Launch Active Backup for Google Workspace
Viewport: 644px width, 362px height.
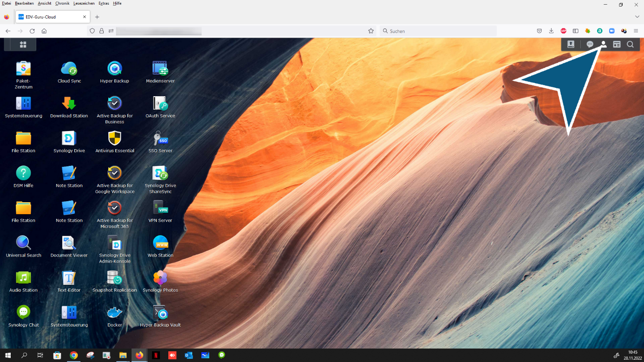coord(114,173)
